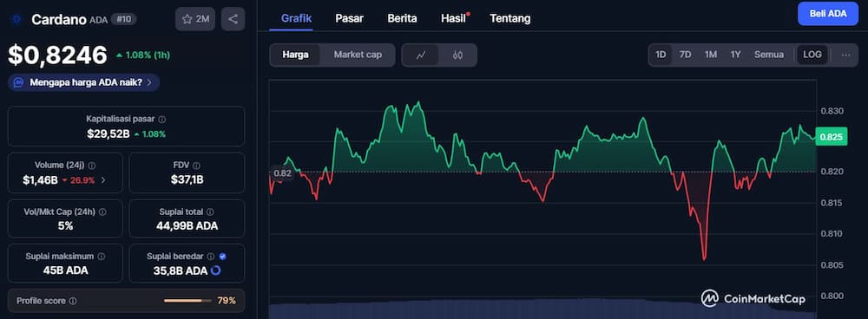The width and height of the screenshot is (868, 319).
Task: Select the 1Y time range
Action: [x=736, y=55]
